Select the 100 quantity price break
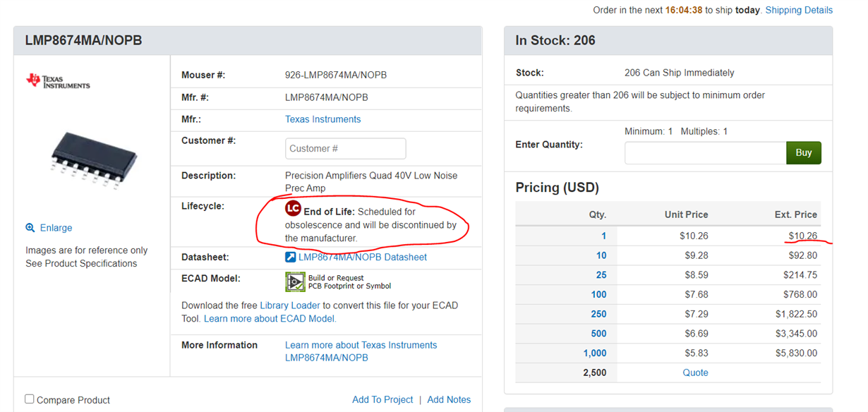868x412 pixels. [x=598, y=294]
